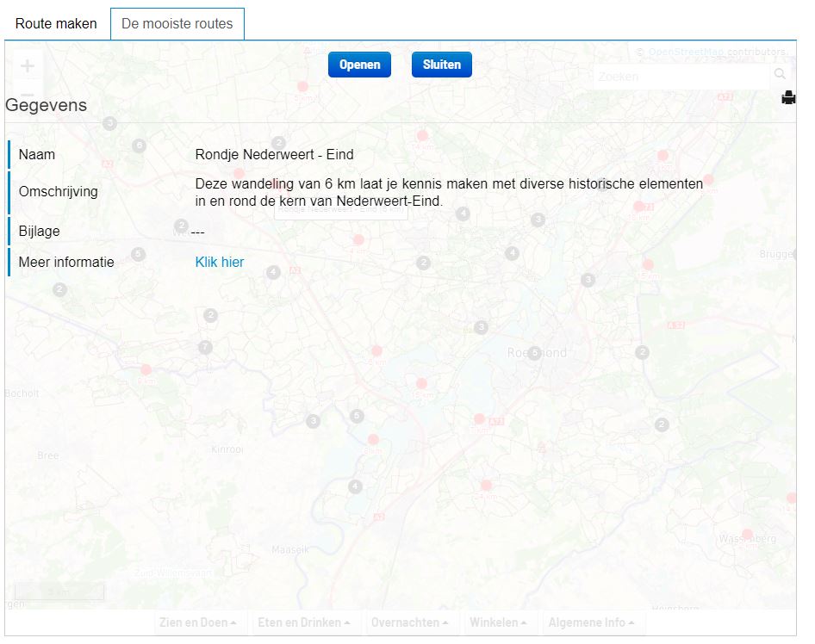Close the details panel with Sluiten
This screenshot has height=644, width=815.
click(x=441, y=65)
